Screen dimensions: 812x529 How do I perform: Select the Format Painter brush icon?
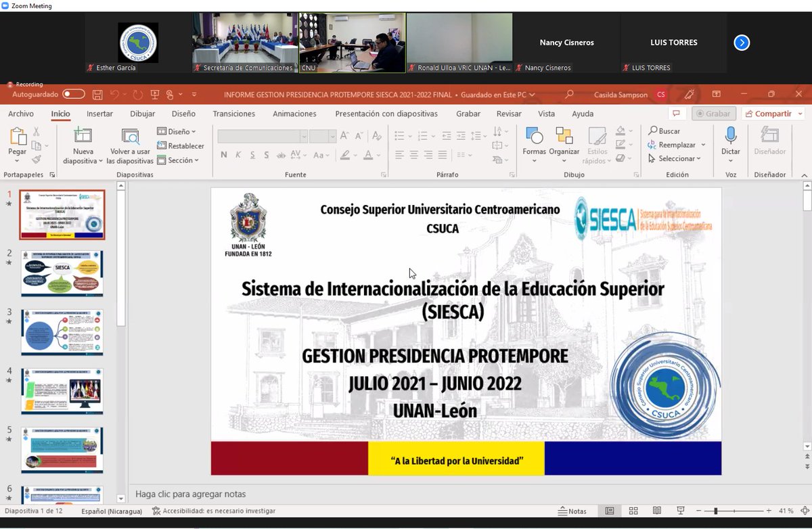coord(37,160)
